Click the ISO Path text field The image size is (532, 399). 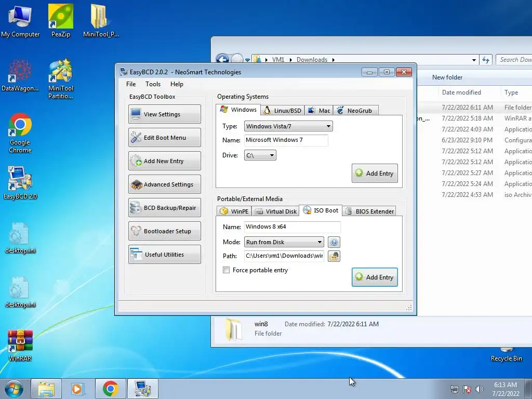(x=284, y=256)
